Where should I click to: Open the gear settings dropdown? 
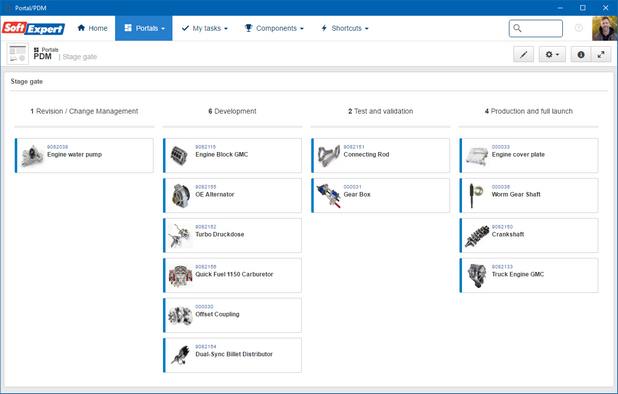pyautogui.click(x=552, y=54)
